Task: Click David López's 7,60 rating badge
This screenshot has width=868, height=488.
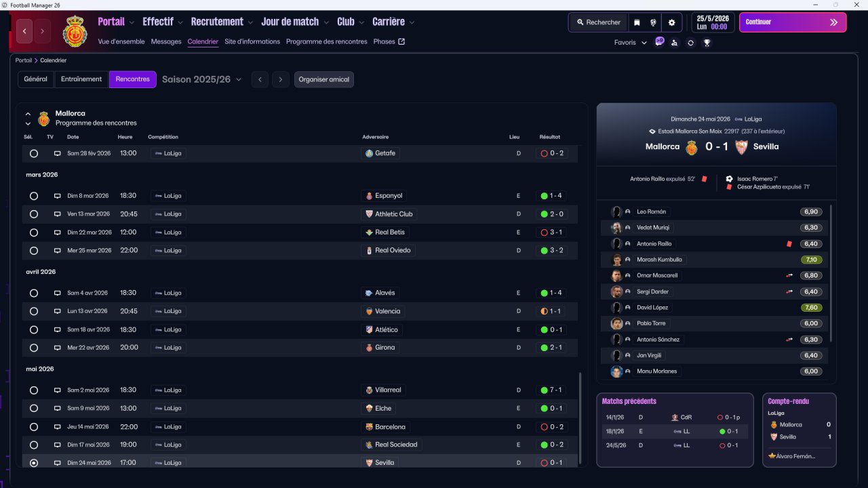Action: click(810, 308)
